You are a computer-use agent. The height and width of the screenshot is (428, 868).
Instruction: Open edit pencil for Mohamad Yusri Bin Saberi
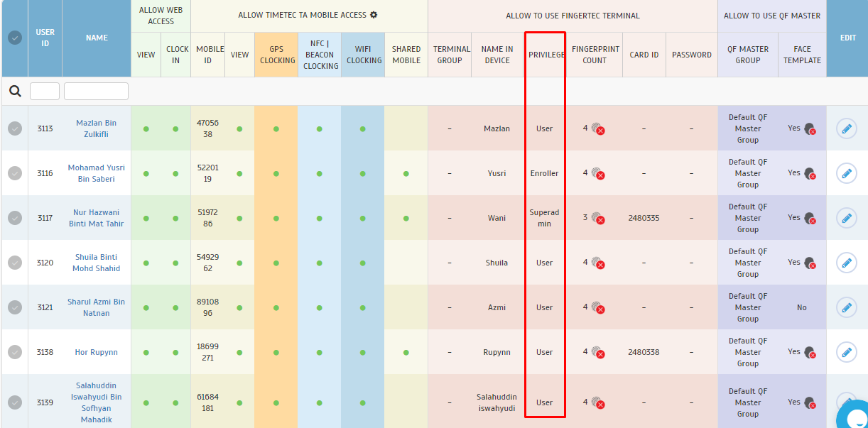pos(846,173)
